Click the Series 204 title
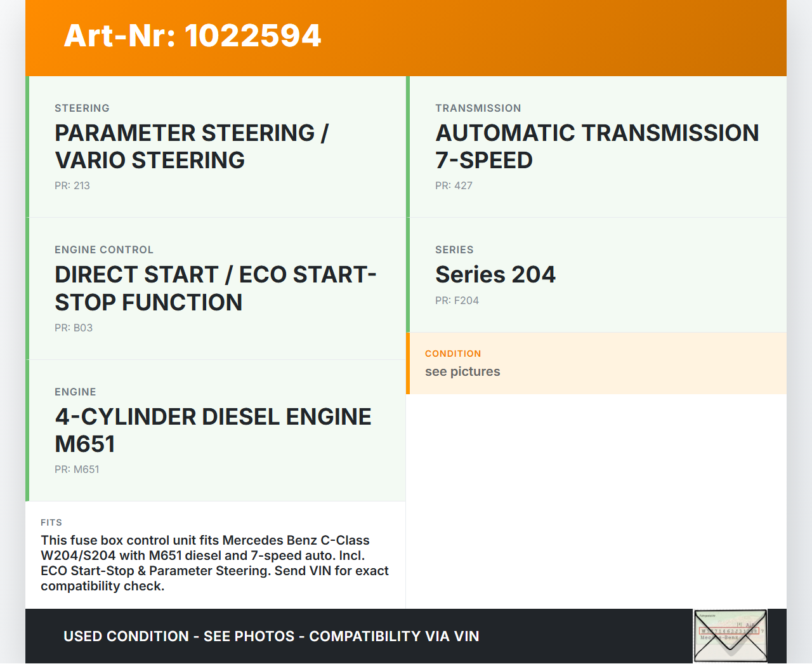 point(495,275)
